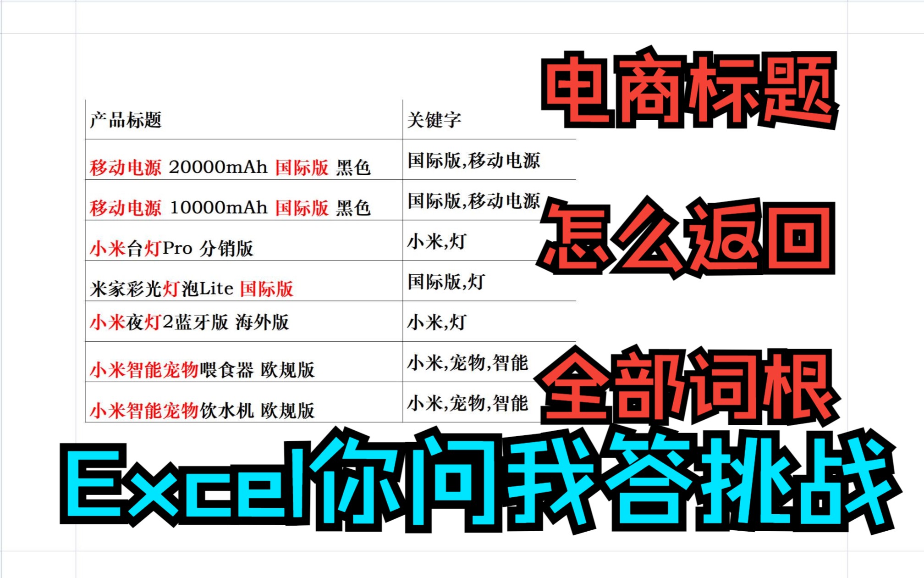The image size is (924, 578).
Task: Select the 产品标题 header cell
Action: [244, 119]
